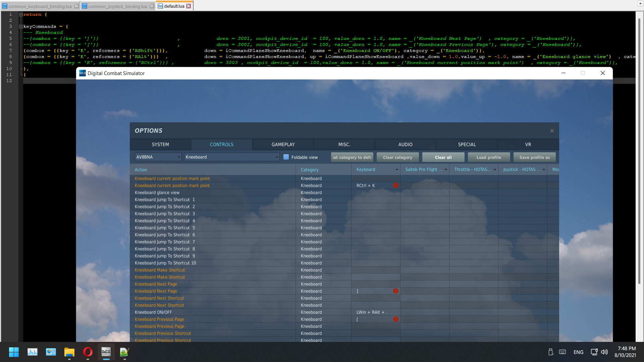Switch to the VR tab
The height and width of the screenshot is (362, 644).
pos(528,144)
